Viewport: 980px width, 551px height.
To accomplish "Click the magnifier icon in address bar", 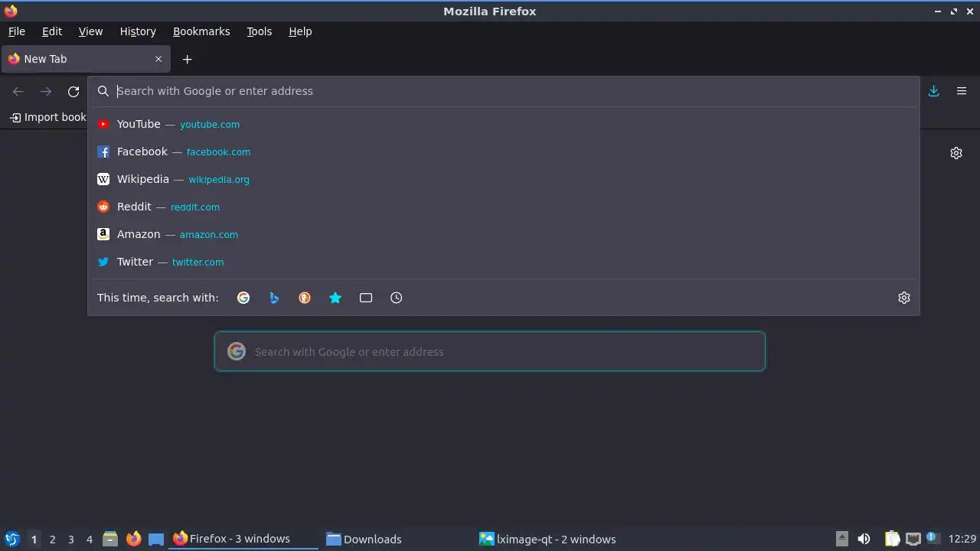I will tap(103, 91).
